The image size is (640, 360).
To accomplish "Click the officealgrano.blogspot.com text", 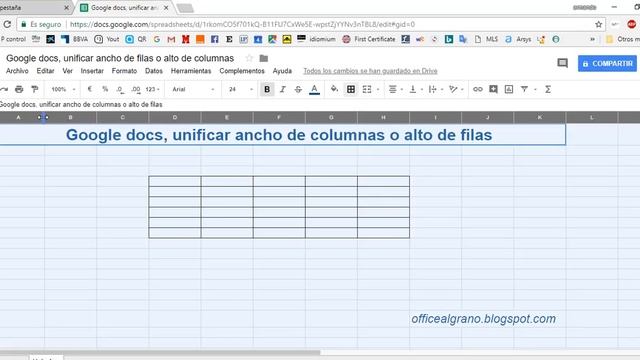I will [x=483, y=319].
